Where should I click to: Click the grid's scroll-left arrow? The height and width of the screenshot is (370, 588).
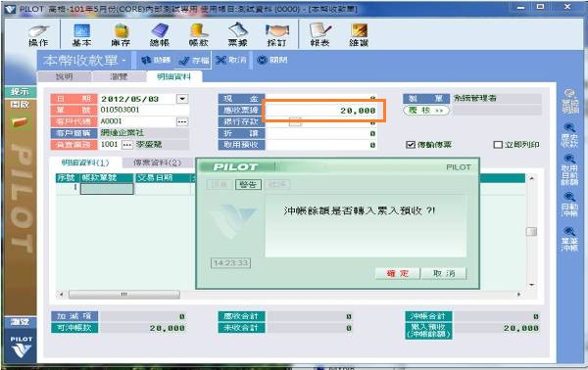(61, 295)
